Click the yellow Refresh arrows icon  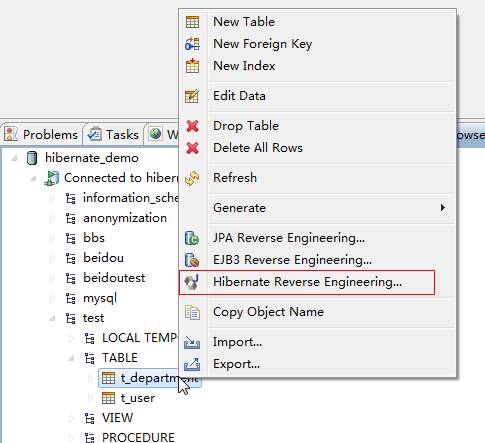192,178
